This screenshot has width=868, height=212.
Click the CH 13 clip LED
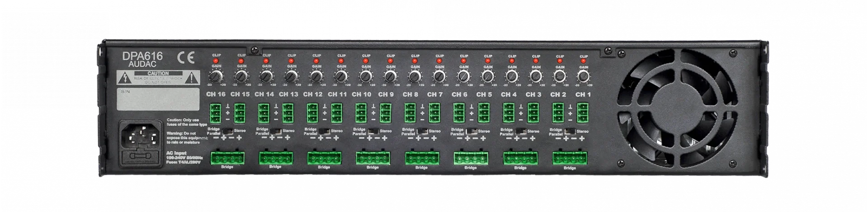291,61
